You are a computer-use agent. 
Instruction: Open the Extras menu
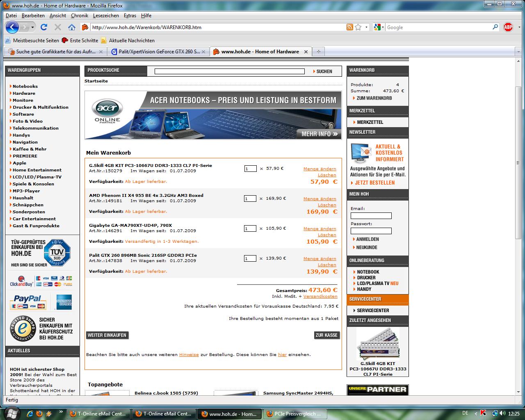(x=130, y=16)
